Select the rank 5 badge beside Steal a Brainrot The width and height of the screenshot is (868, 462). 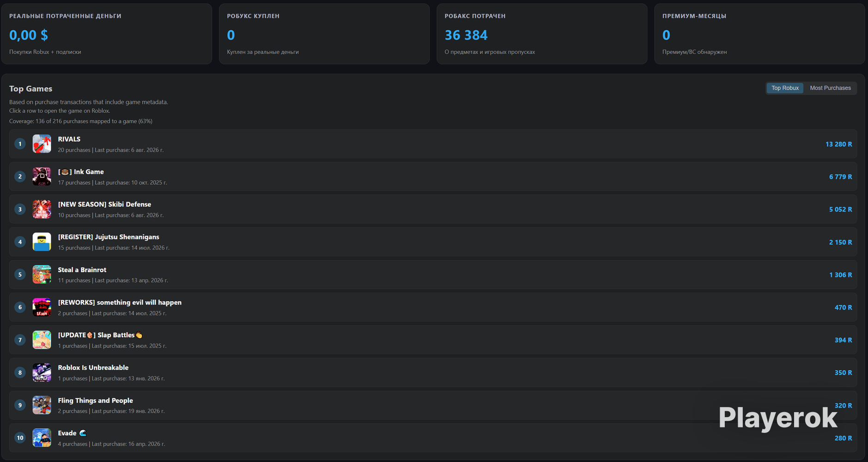point(20,274)
